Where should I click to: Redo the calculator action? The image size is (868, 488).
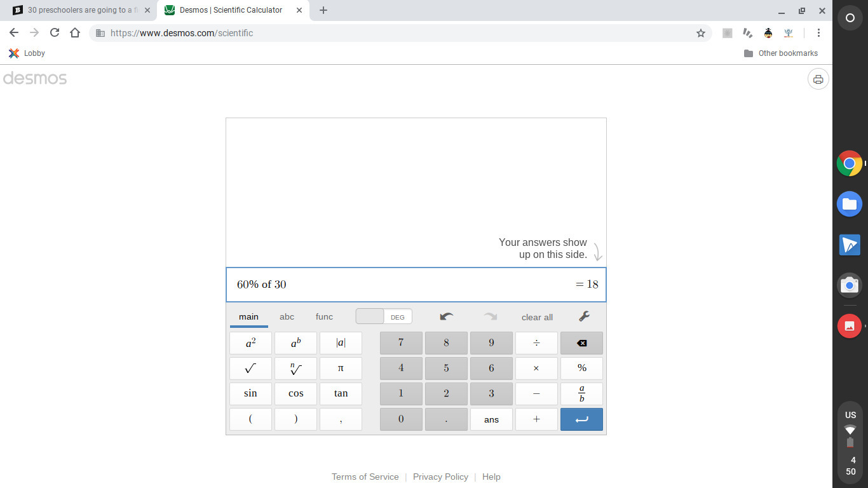point(491,316)
